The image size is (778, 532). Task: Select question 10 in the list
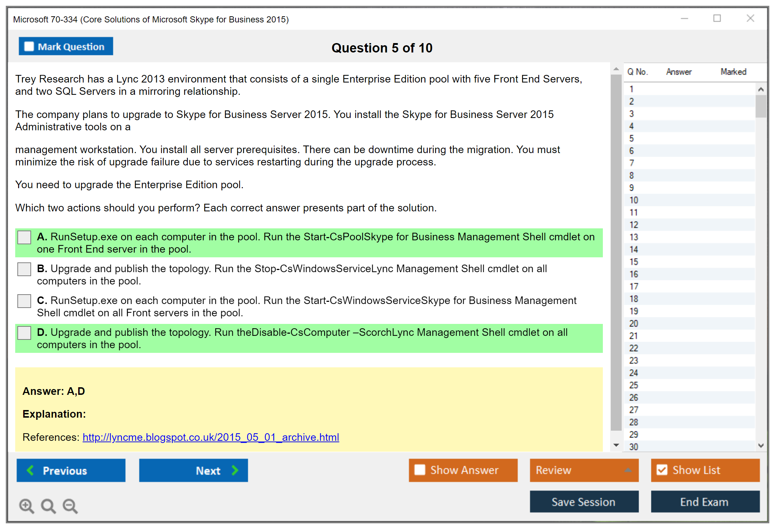point(634,200)
